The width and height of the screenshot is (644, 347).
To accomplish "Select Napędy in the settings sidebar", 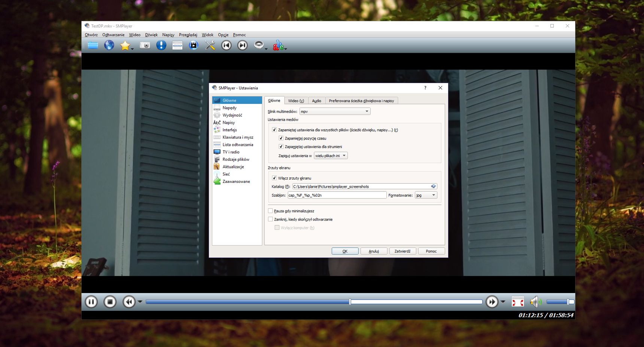I will click(237, 108).
